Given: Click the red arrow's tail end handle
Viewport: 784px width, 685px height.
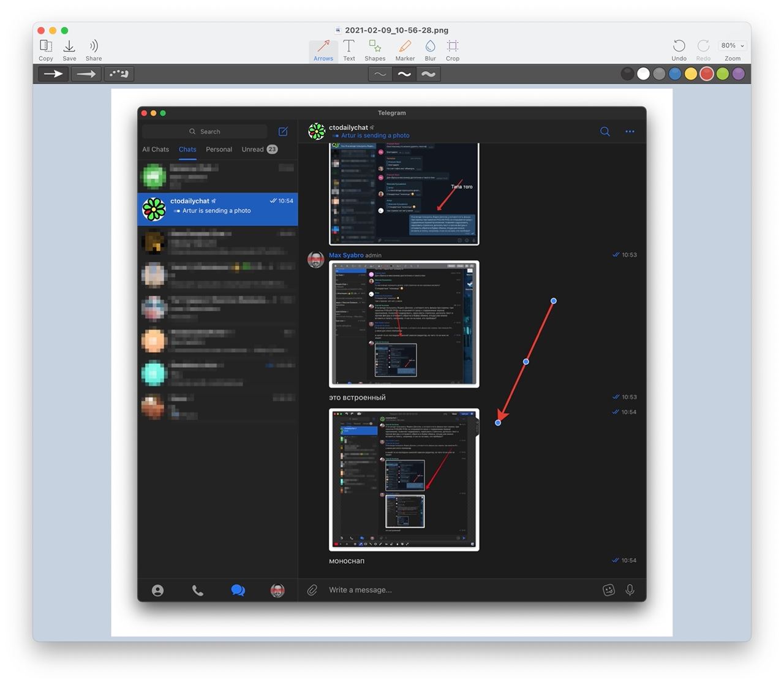Looking at the screenshot, I should click(x=554, y=301).
